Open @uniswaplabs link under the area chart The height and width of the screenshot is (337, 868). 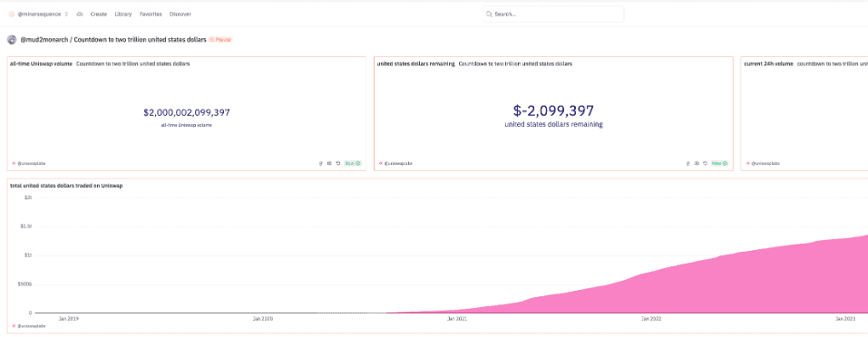tap(29, 326)
